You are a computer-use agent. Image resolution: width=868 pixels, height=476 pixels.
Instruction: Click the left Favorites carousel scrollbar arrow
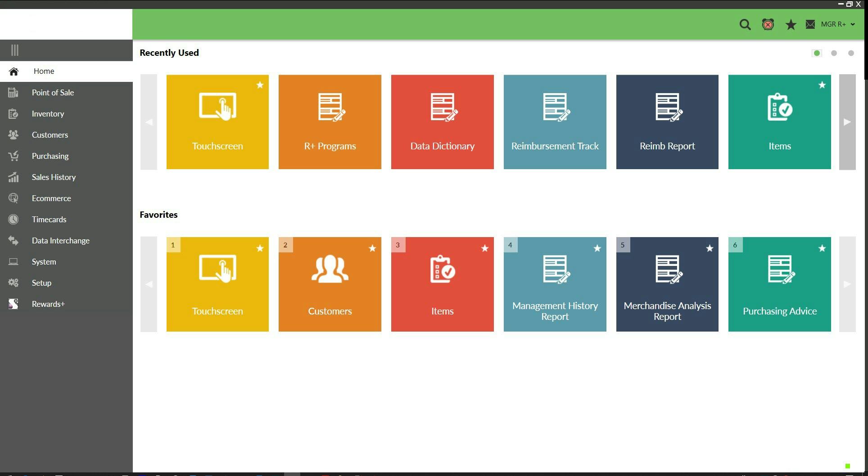(x=149, y=284)
